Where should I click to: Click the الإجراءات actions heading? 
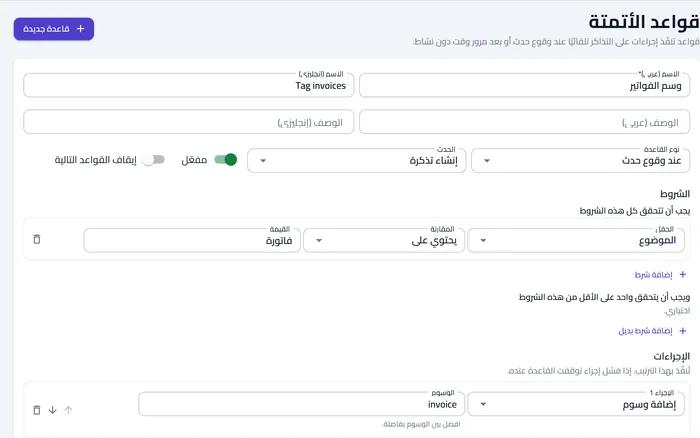[x=671, y=356]
